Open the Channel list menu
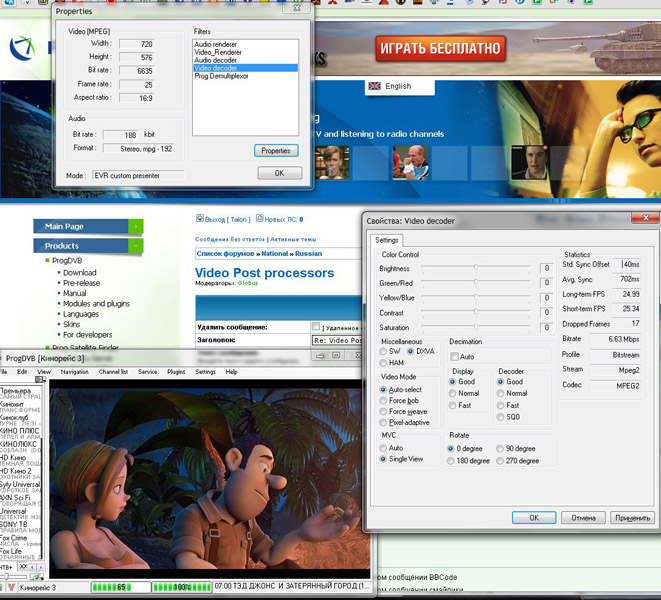 [113, 371]
